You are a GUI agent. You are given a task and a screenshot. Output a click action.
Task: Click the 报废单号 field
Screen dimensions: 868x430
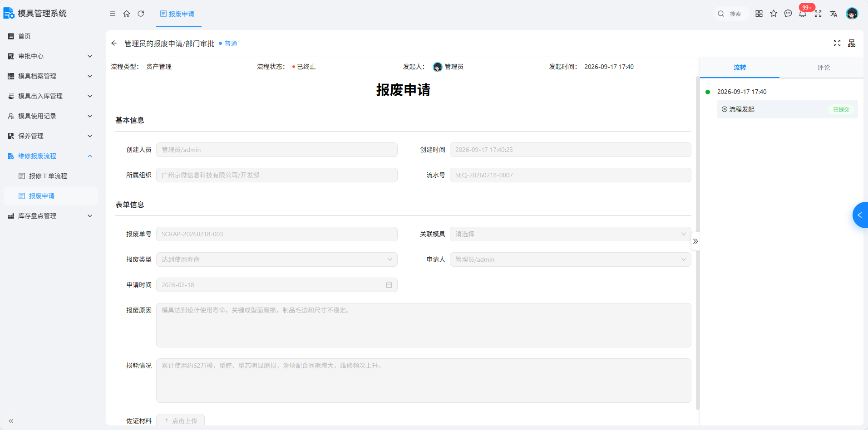tap(277, 234)
